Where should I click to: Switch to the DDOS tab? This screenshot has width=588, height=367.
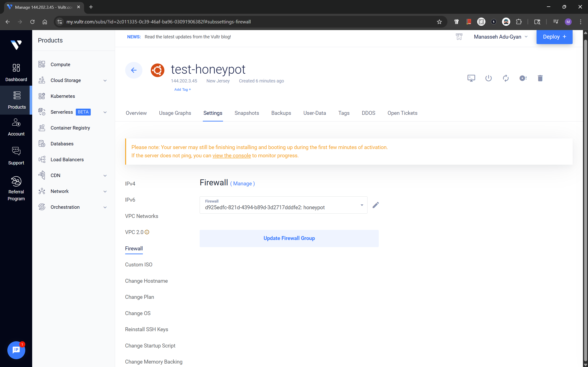coord(368,113)
